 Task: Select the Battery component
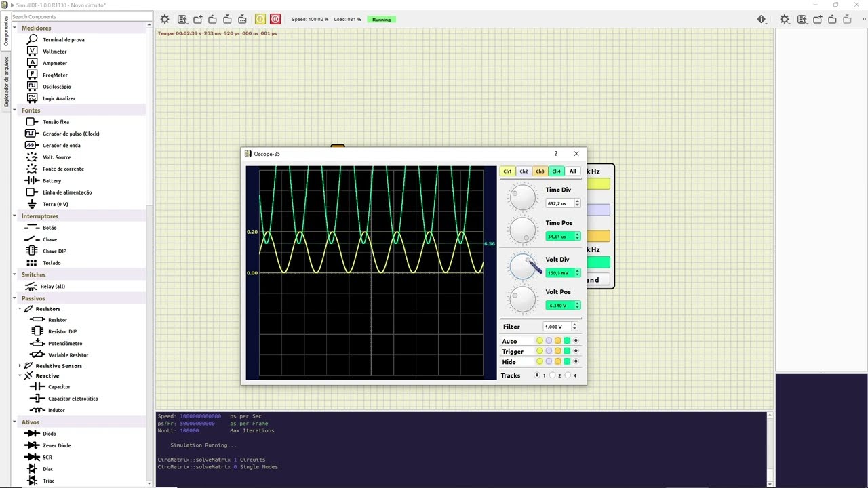52,181
